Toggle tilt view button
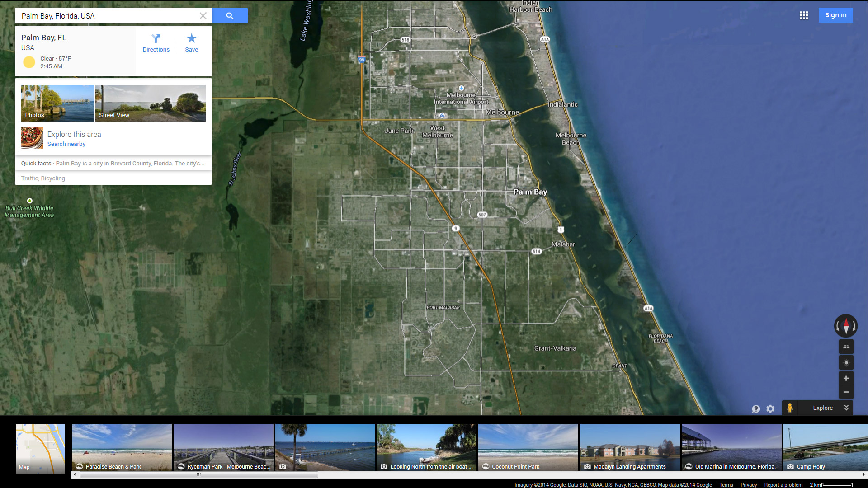The width and height of the screenshot is (868, 488). pyautogui.click(x=846, y=347)
